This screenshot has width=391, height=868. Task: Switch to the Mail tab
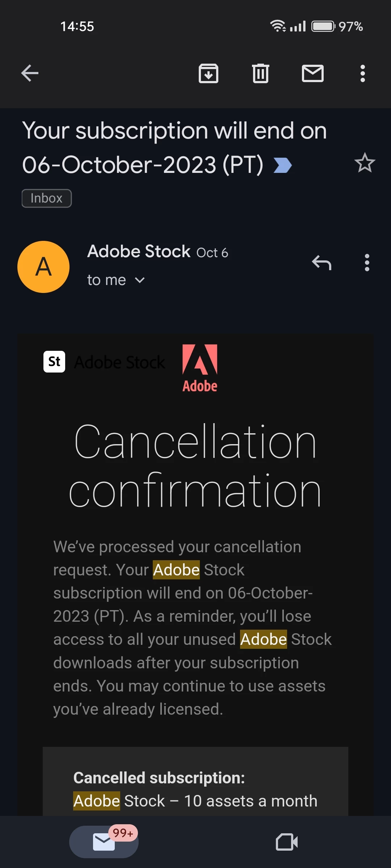click(x=104, y=842)
